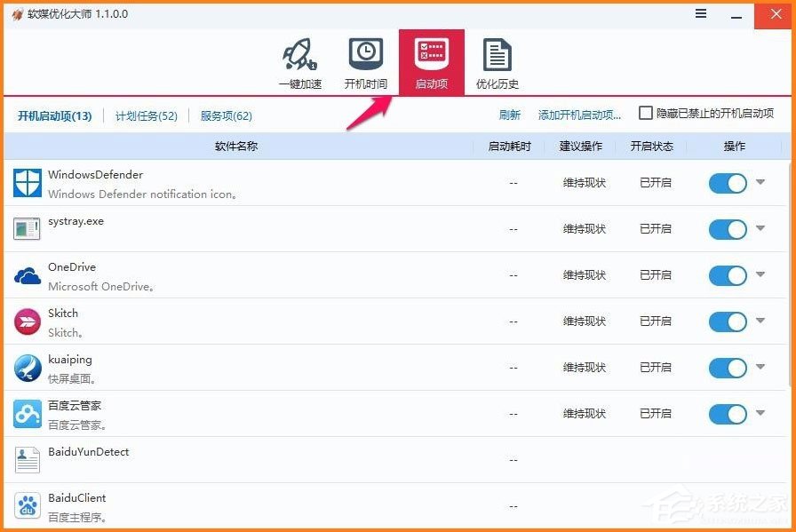Switch to the 计划任务(52) tab

tap(146, 115)
